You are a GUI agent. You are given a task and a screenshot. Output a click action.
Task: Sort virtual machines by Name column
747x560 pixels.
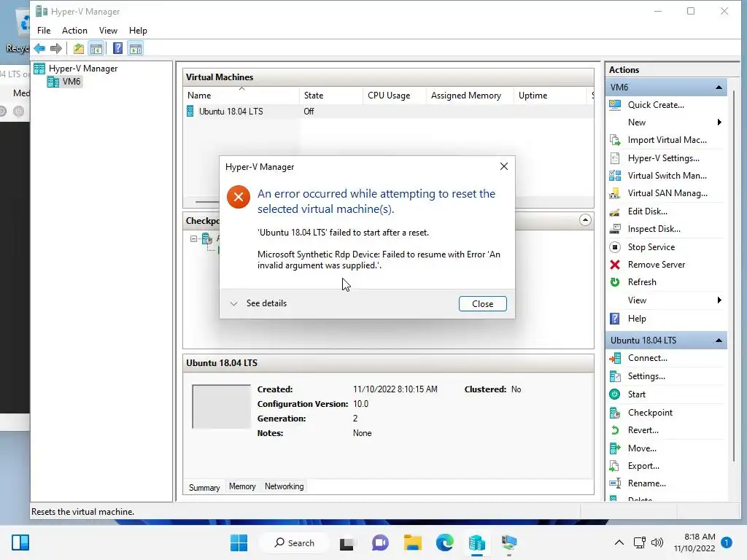click(x=241, y=96)
